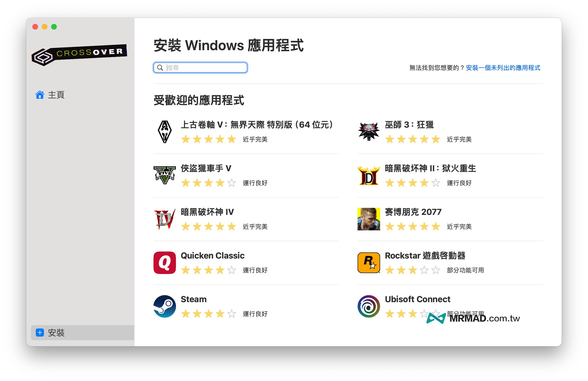Click The Witcher 3 wolf icon

[369, 132]
